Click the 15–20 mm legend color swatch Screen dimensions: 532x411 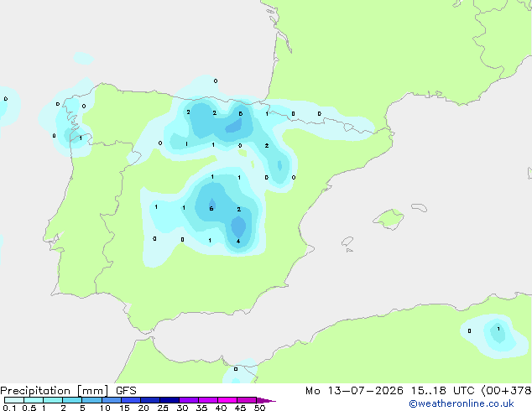(131, 400)
